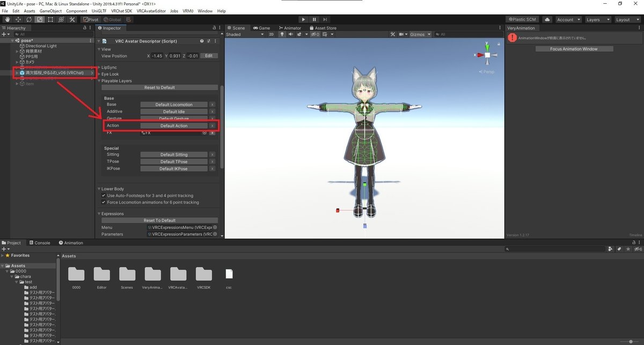This screenshot has height=345, width=644.
Task: Toggle the 2D scene view mode
Action: [271, 34]
